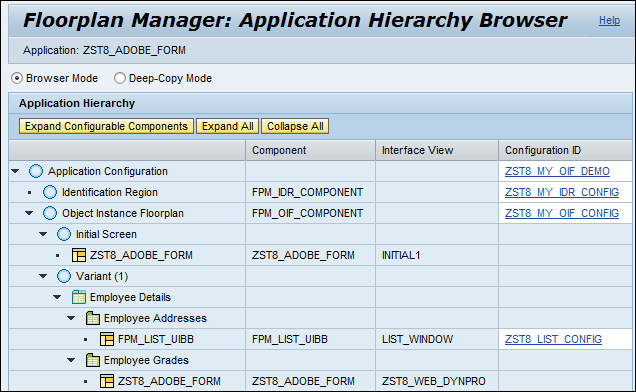
Task: Click the Initial Screen node icon
Action: (64, 234)
